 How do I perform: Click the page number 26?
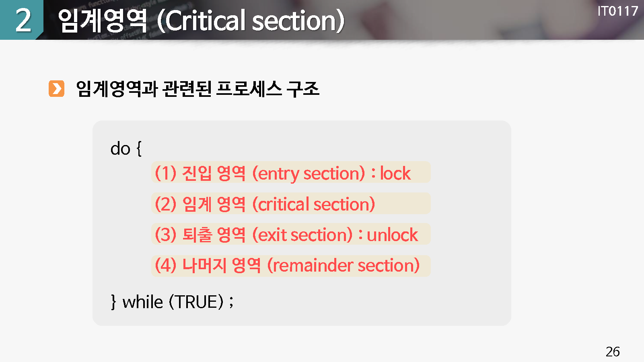pos(613,352)
